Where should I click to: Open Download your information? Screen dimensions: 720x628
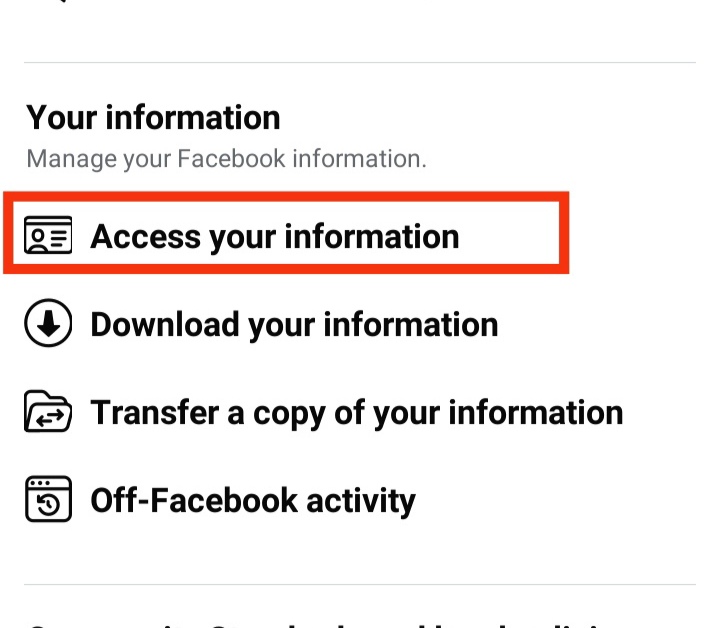click(294, 325)
